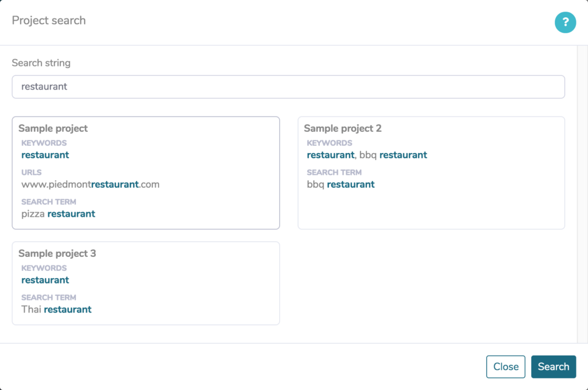Open the Sample project 3 card

[x=146, y=283]
